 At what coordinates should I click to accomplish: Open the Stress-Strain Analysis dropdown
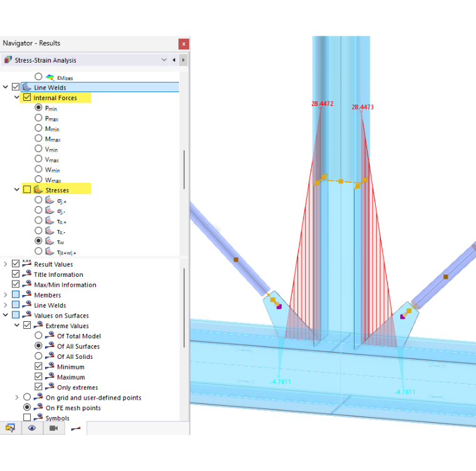click(164, 60)
